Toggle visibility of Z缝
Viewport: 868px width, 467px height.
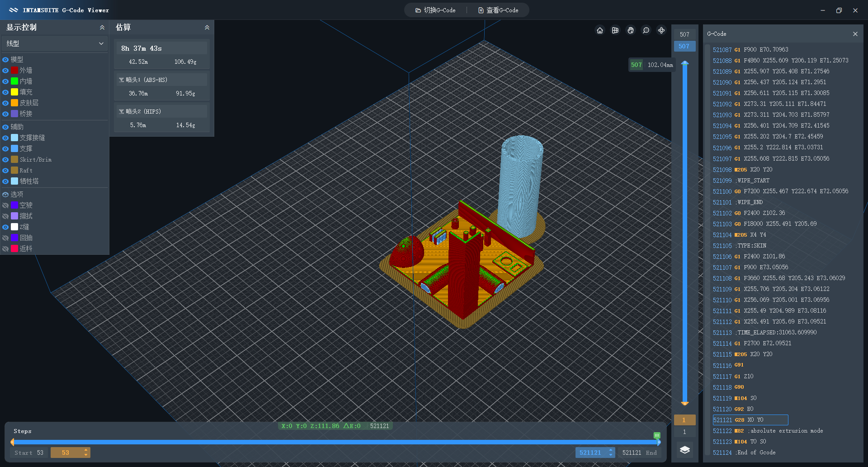point(5,227)
